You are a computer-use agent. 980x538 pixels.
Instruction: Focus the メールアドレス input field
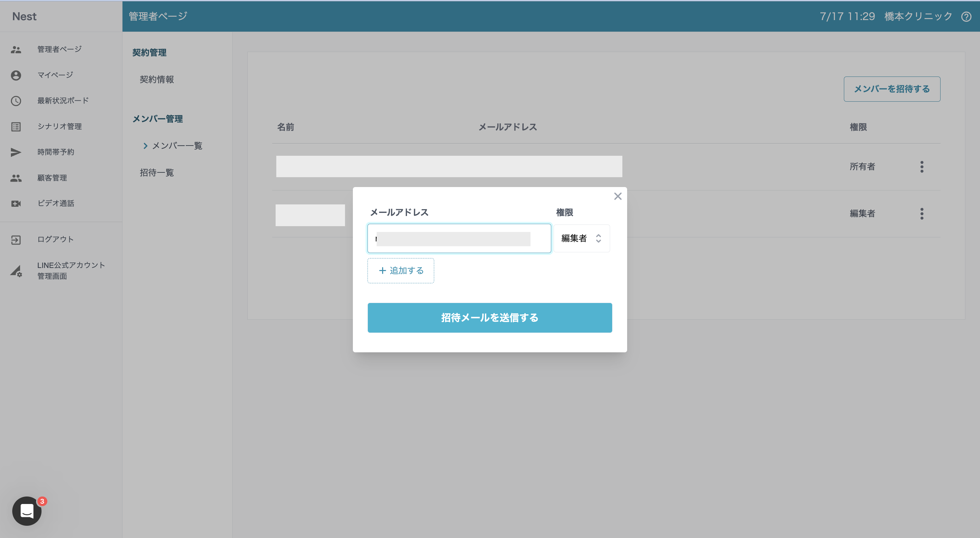(x=459, y=238)
